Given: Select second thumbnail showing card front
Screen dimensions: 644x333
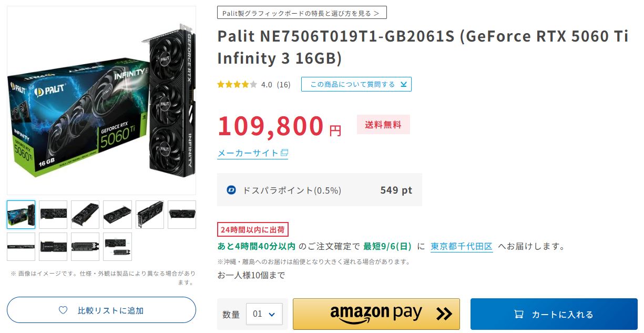Looking at the screenshot, I should click(53, 214).
